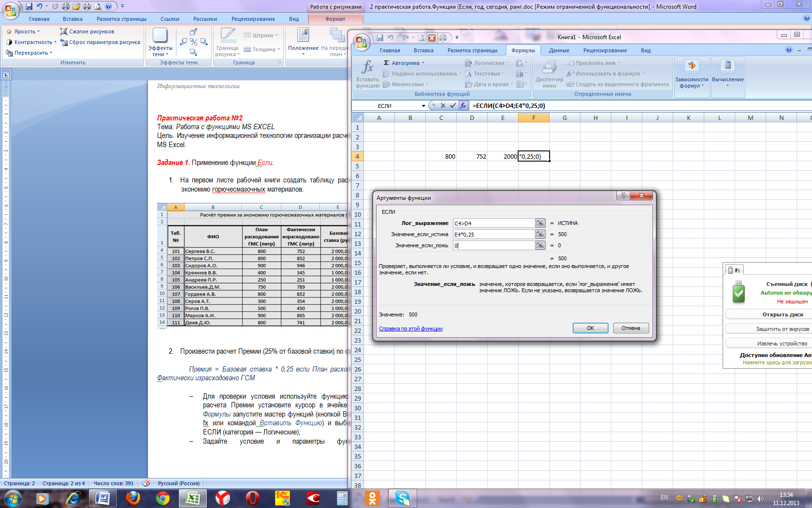Collapse dialog icon next to Лог_выражение field

[x=540, y=223]
